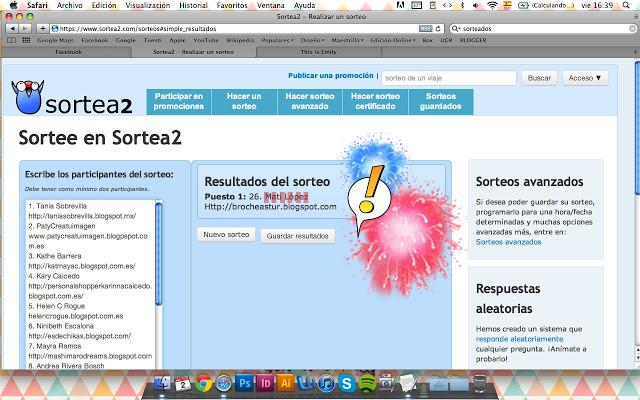
Task: Launch Skype from the Dock
Action: 347,383
